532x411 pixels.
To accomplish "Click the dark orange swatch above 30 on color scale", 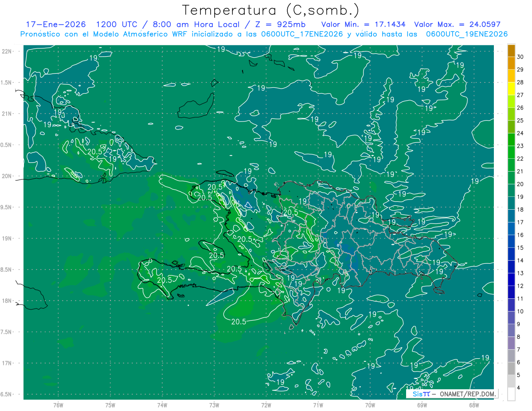I will click(x=511, y=50).
